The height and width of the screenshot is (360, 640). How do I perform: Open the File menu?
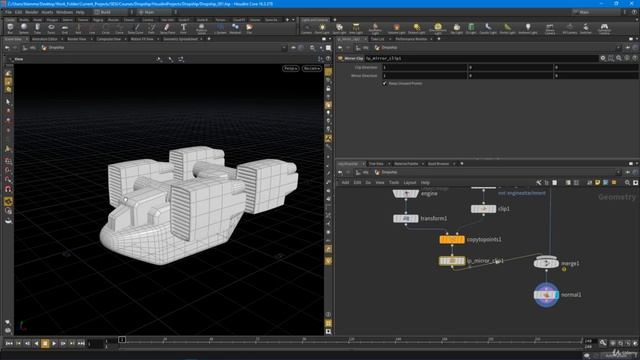[8, 12]
